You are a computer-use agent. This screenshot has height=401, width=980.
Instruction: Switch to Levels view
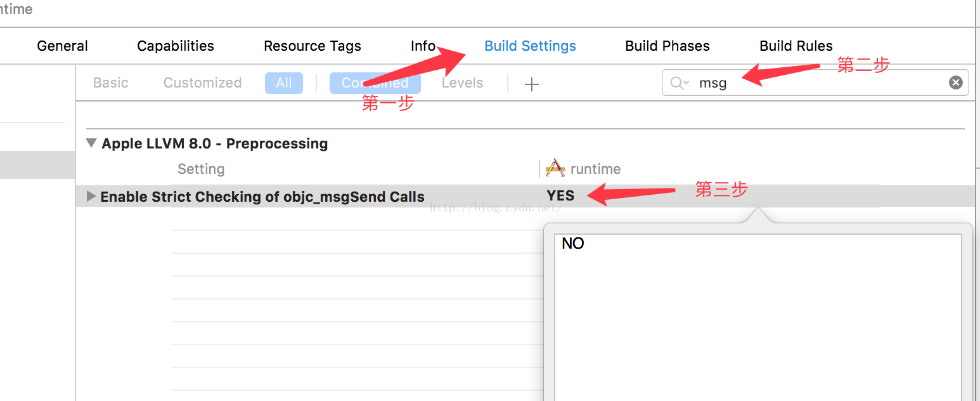462,83
